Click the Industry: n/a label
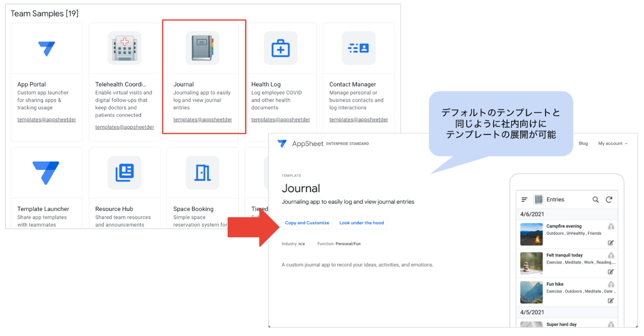The image size is (644, 336). pos(293,244)
